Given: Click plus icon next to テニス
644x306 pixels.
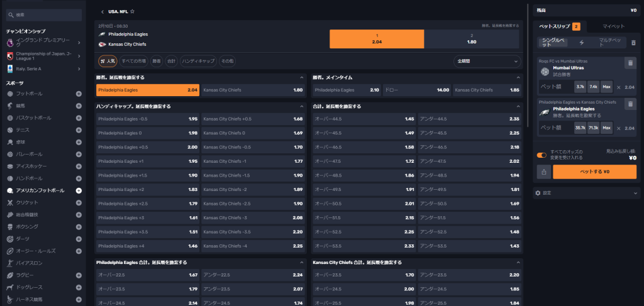Looking at the screenshot, I should [x=79, y=130].
